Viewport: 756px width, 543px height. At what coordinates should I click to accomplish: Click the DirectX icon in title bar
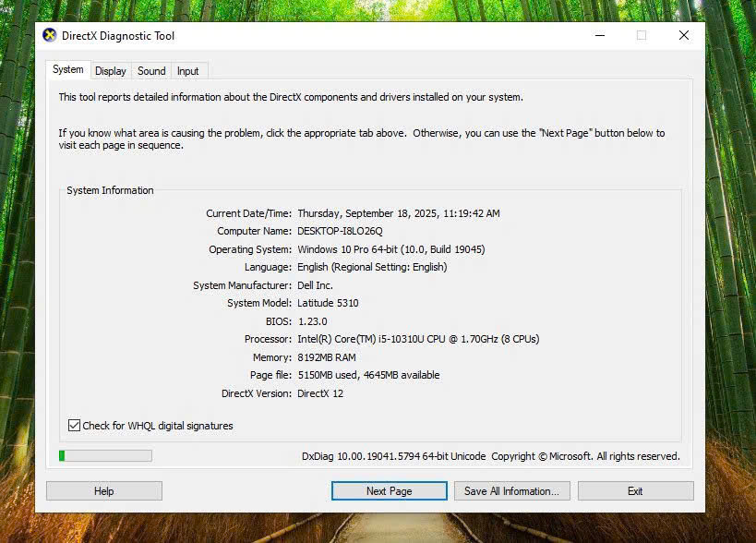tap(50, 36)
